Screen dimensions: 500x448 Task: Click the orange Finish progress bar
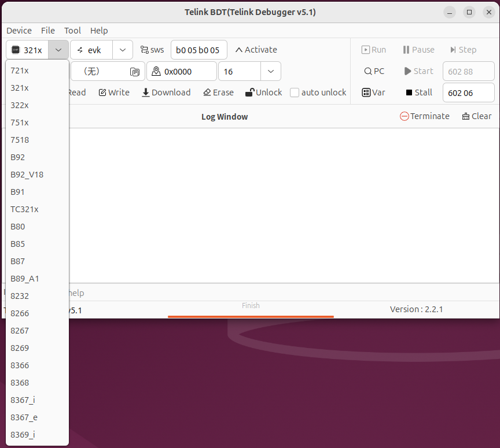[x=251, y=316]
